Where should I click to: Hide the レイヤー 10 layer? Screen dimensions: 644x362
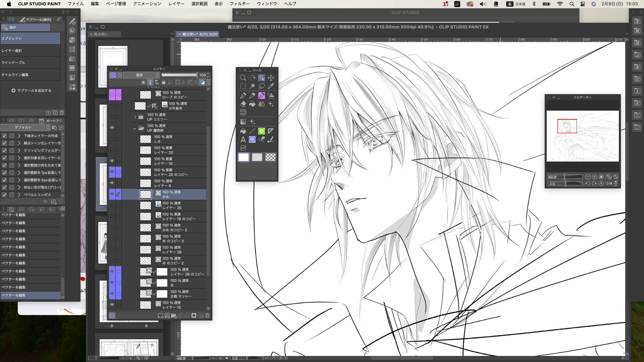(x=112, y=161)
